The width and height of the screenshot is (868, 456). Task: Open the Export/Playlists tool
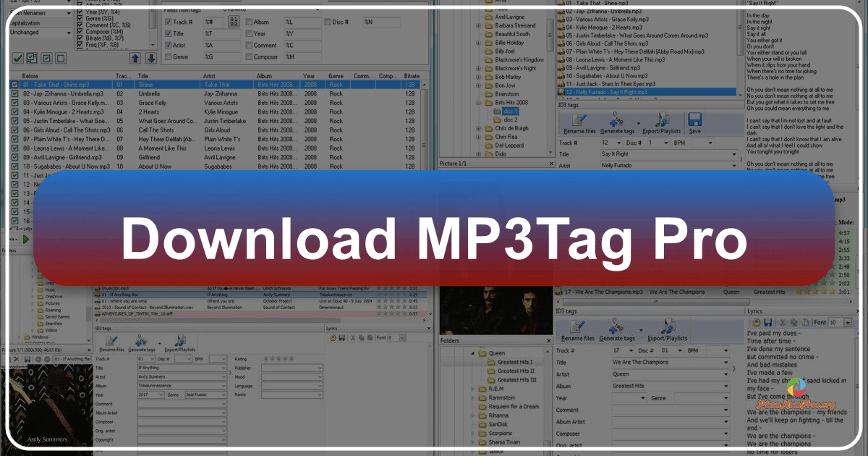click(x=663, y=122)
